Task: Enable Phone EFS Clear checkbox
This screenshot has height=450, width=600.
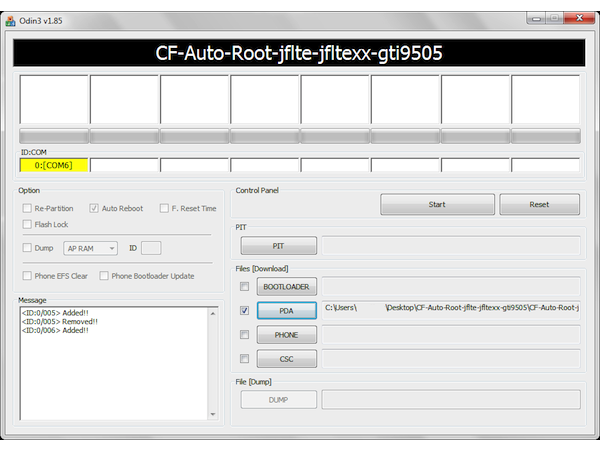Action: click(27, 276)
